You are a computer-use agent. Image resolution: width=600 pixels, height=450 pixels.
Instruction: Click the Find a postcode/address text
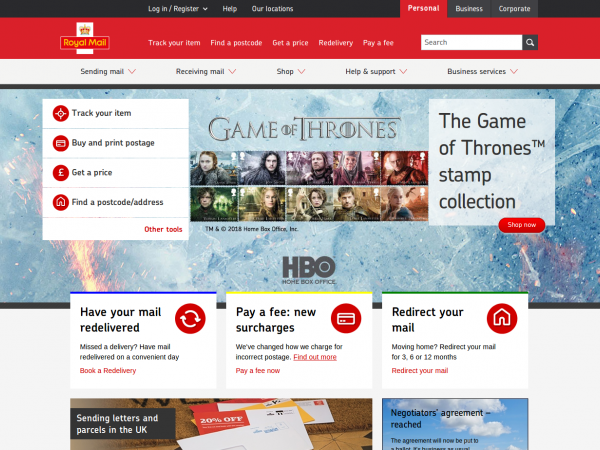[117, 202]
